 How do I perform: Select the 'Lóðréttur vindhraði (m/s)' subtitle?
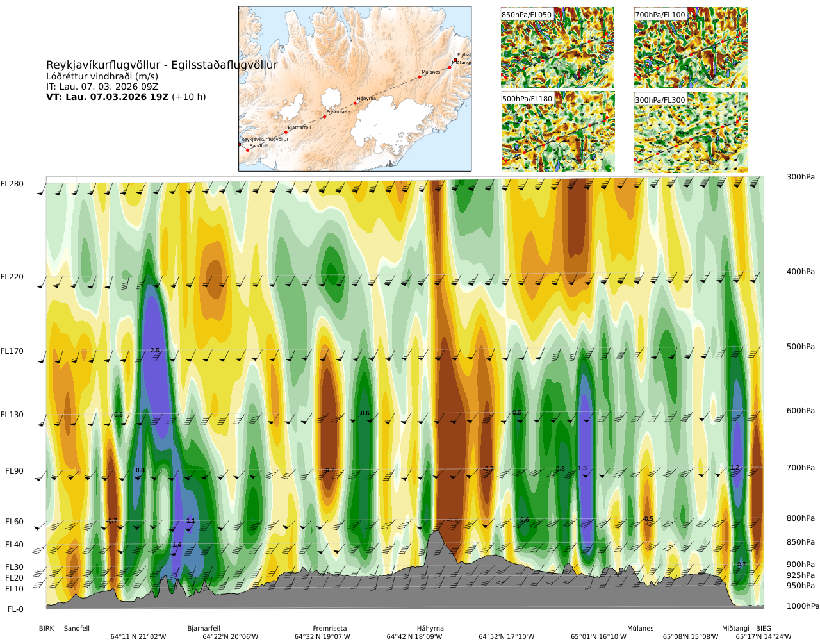point(102,76)
